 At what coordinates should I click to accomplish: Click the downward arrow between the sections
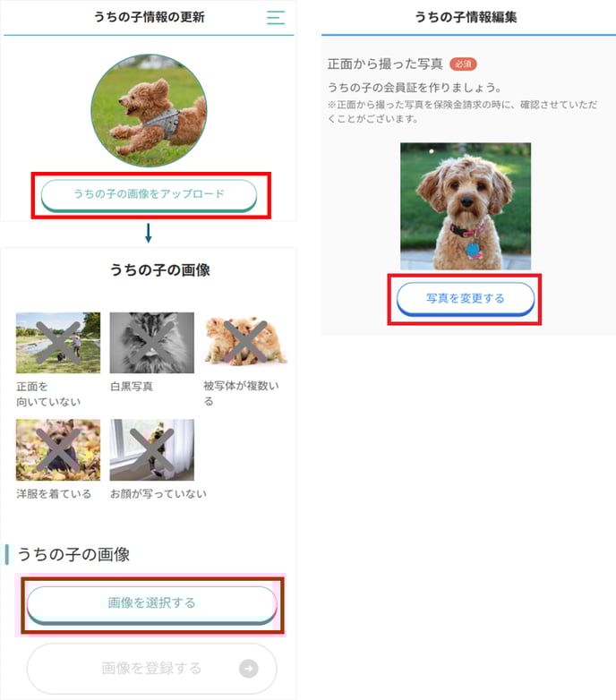coord(149,233)
